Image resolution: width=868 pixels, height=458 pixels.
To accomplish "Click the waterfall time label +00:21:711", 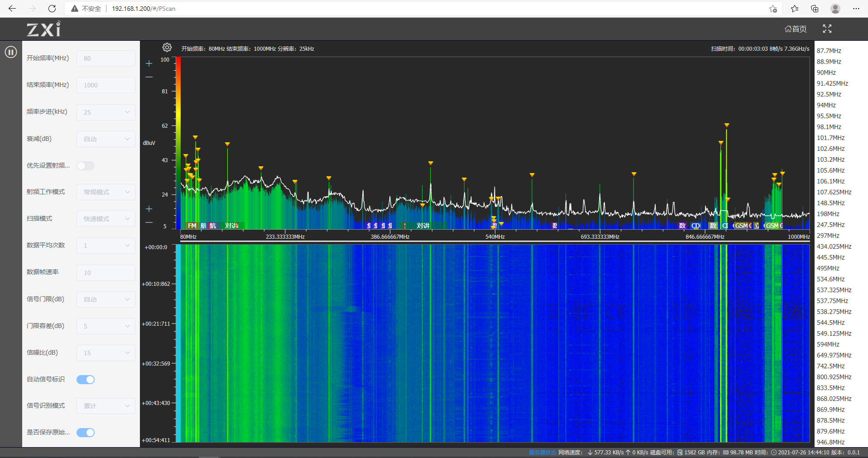I will point(156,324).
